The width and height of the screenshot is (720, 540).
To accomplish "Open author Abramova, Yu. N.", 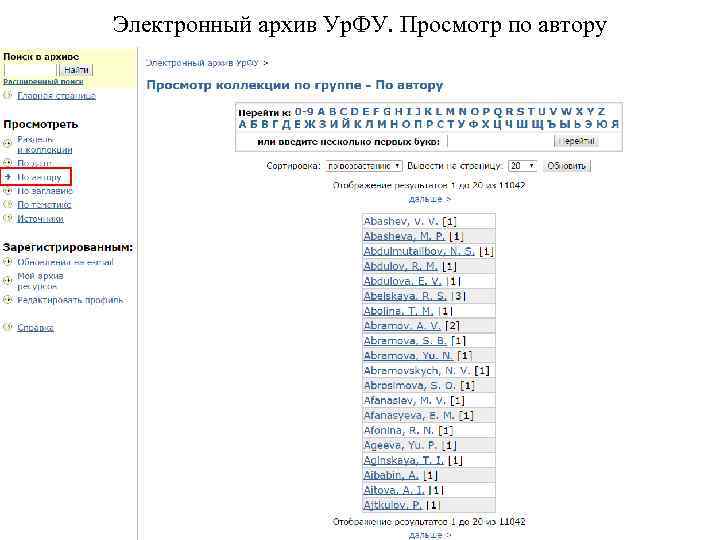I will click(x=408, y=356).
